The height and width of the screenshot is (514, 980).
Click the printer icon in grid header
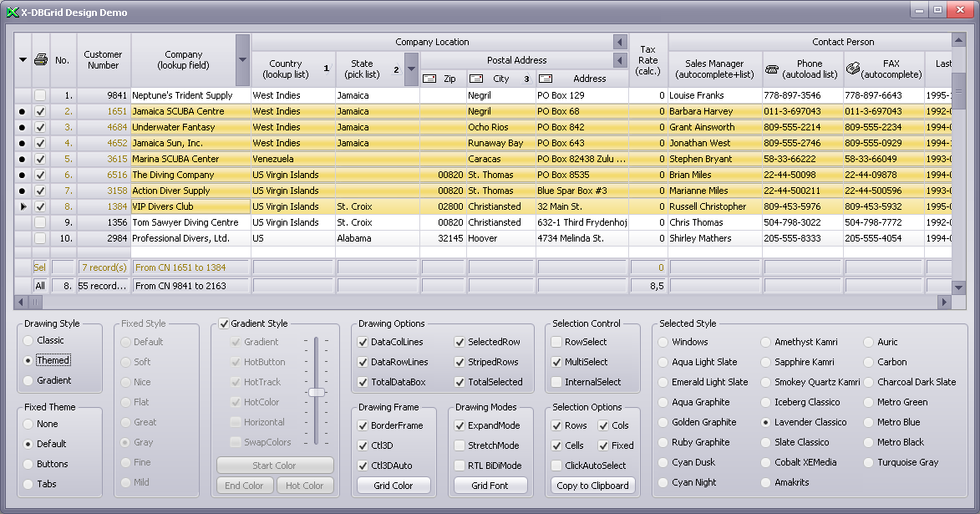(41, 60)
